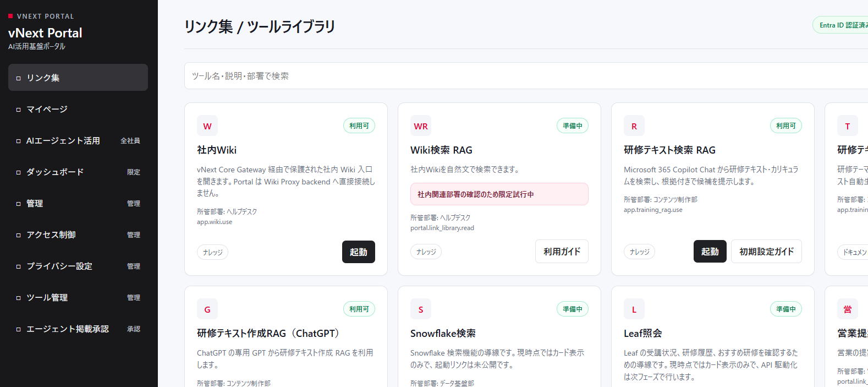Click the 準備中 status on Leaf照会 card
Screen dimensions: 868x387
[786, 309]
